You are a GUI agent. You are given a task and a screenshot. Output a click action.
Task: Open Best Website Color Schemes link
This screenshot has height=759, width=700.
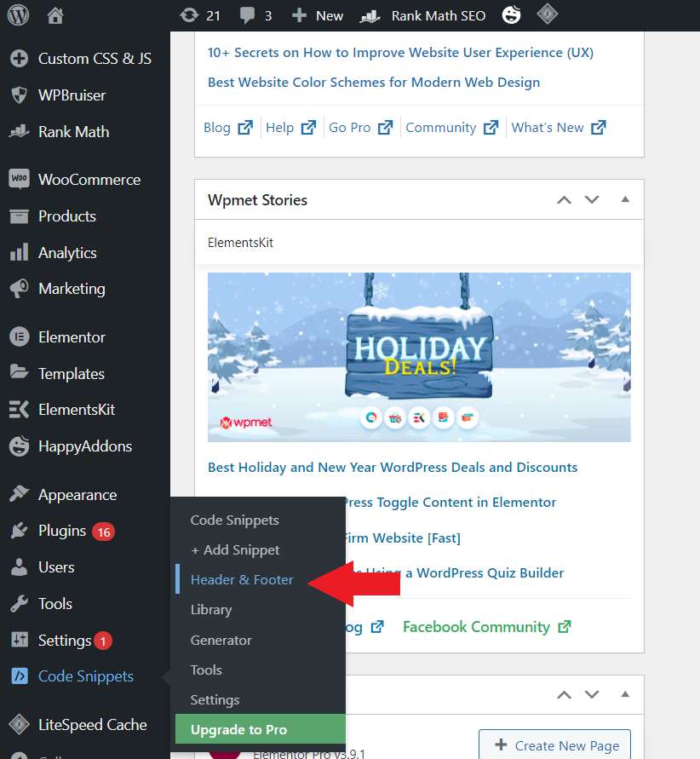click(x=374, y=83)
